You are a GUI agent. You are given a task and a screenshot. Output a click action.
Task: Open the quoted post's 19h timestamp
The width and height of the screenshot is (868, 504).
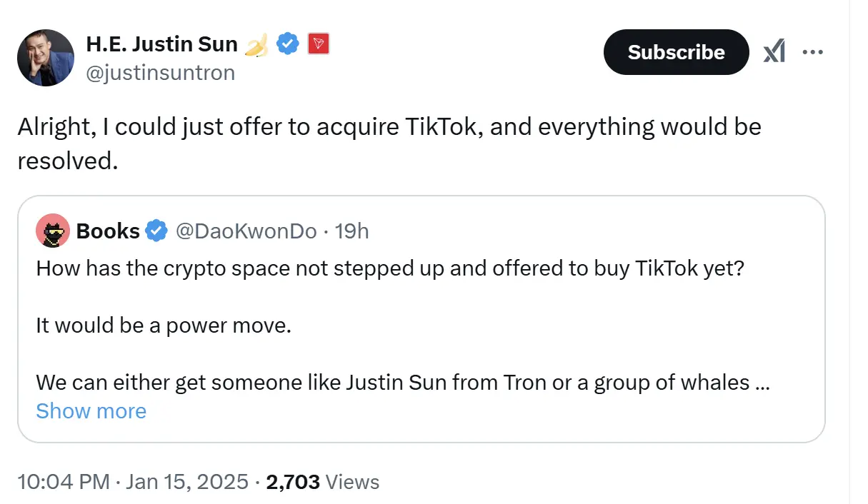(352, 231)
